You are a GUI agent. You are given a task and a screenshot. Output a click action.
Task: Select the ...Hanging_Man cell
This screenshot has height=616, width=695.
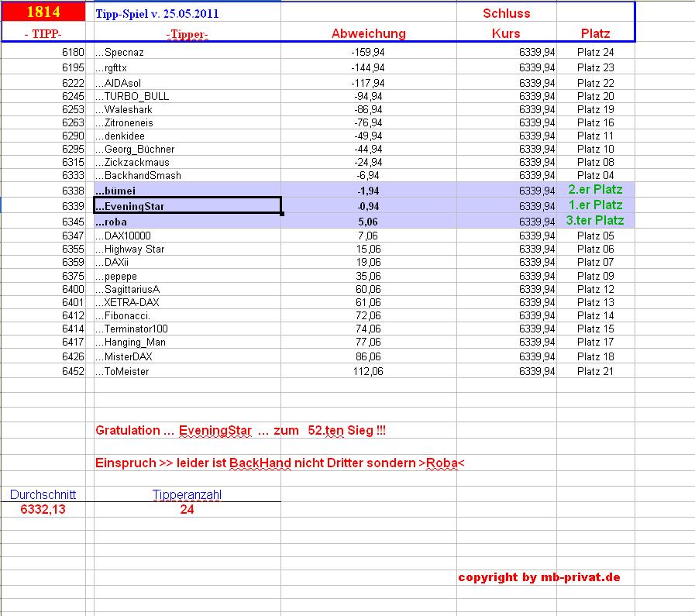point(187,342)
